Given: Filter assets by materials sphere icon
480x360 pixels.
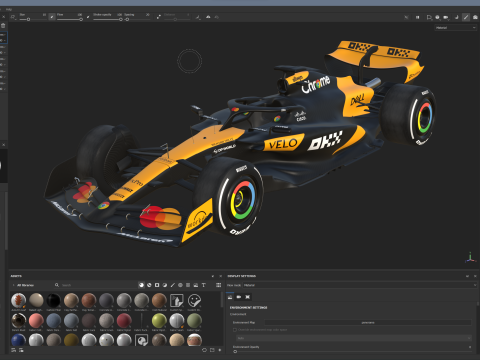Looking at the screenshot, I should (x=141, y=285).
